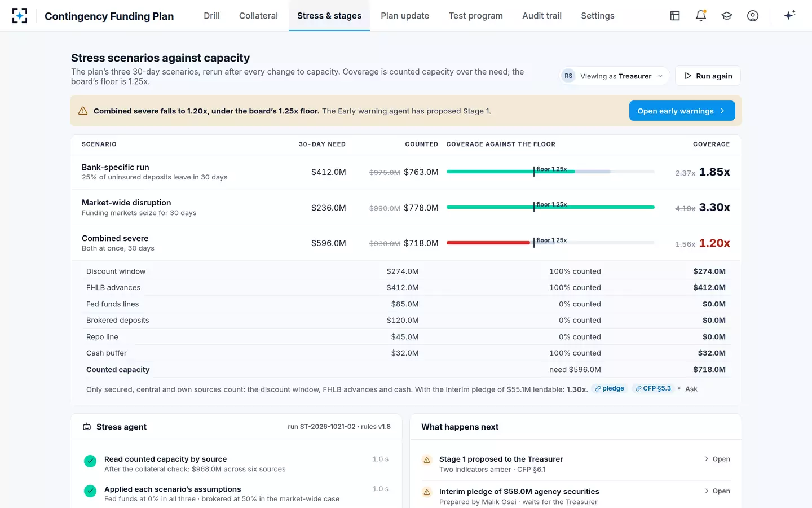Click Open early warnings button
Image resolution: width=812 pixels, height=508 pixels.
(682, 111)
